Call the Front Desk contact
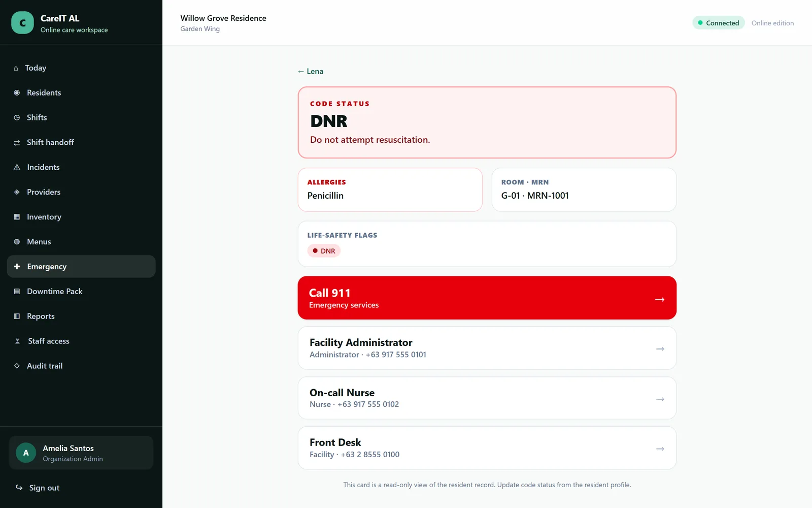This screenshot has width=812, height=508. (487, 448)
